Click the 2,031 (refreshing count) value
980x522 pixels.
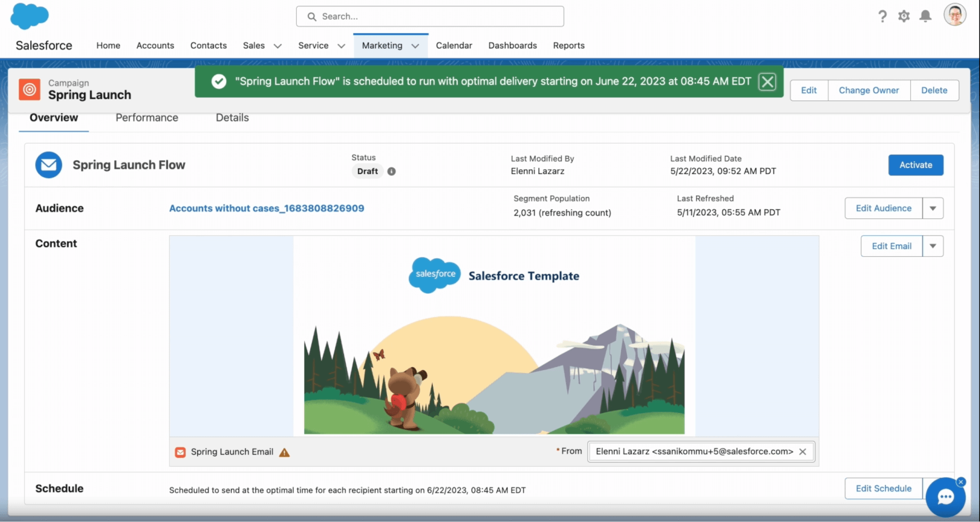(562, 213)
